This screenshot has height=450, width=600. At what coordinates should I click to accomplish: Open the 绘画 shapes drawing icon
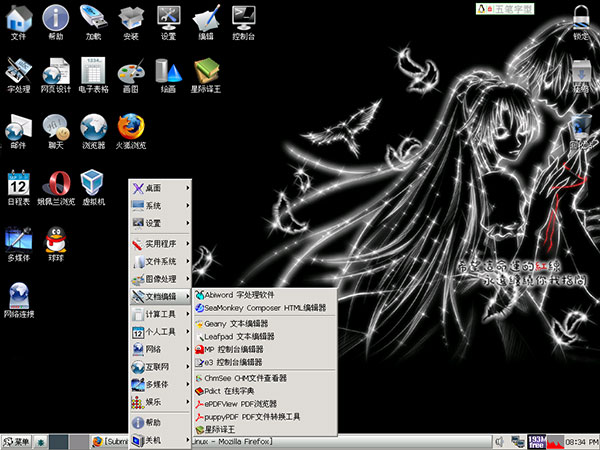coord(168,75)
